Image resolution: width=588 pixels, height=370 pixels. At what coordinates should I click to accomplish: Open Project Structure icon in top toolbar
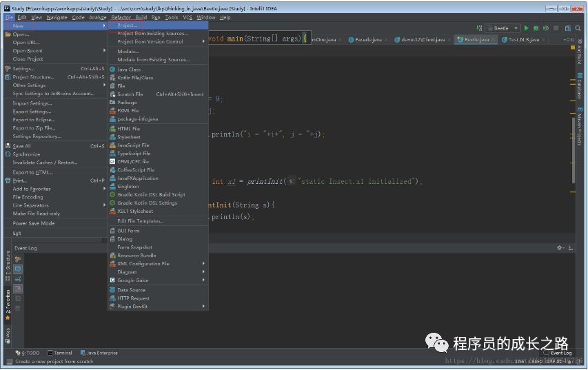568,28
